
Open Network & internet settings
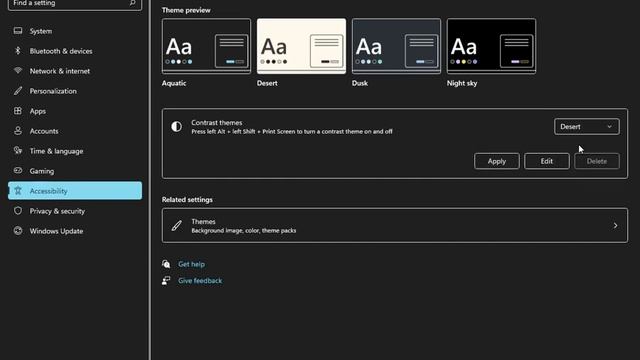[x=75, y=71]
